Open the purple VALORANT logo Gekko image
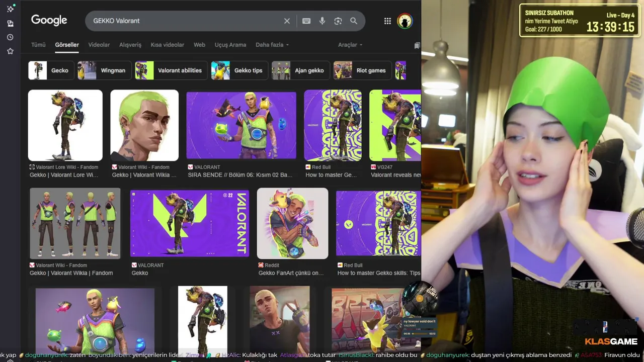 (190, 223)
